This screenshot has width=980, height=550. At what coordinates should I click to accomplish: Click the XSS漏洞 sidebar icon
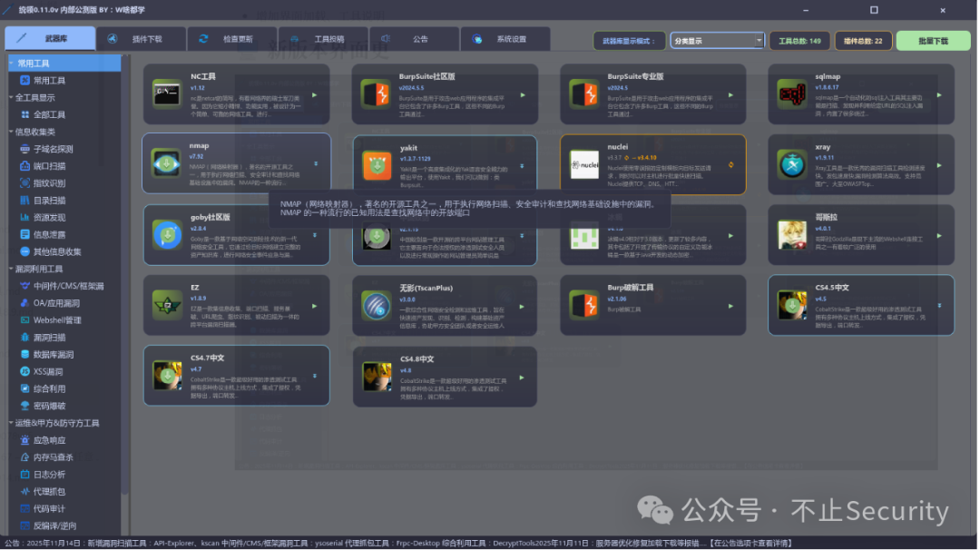[25, 371]
